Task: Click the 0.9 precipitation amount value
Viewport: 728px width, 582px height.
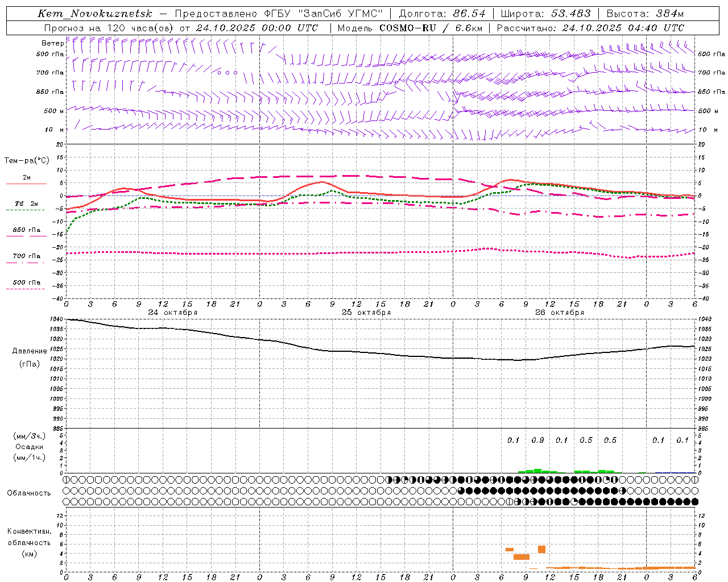Action: point(537,440)
